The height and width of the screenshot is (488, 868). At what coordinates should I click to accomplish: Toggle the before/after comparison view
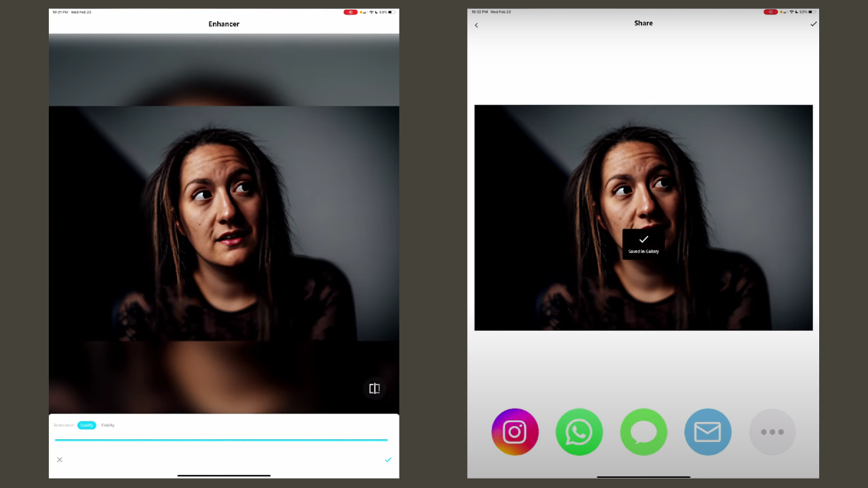click(x=374, y=388)
